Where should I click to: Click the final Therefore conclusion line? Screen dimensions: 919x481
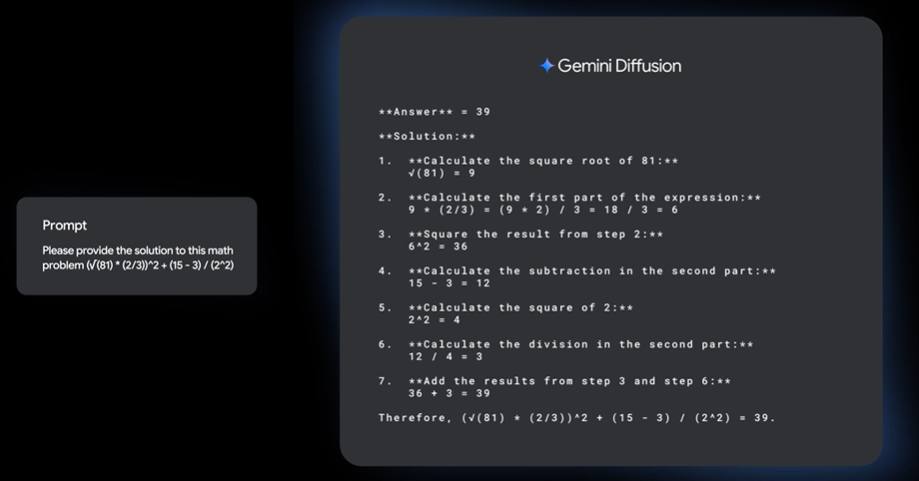[576, 418]
